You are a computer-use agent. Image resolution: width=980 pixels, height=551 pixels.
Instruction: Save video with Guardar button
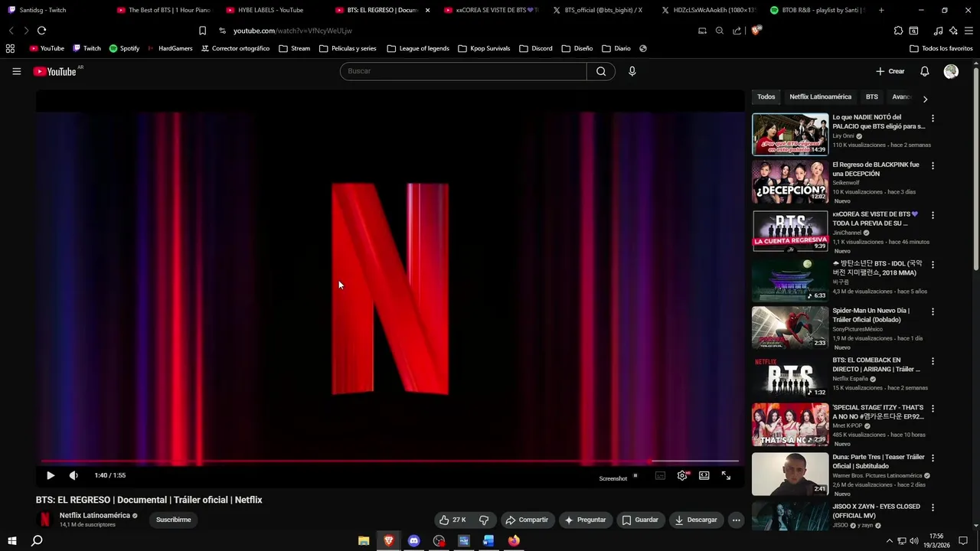pos(640,520)
